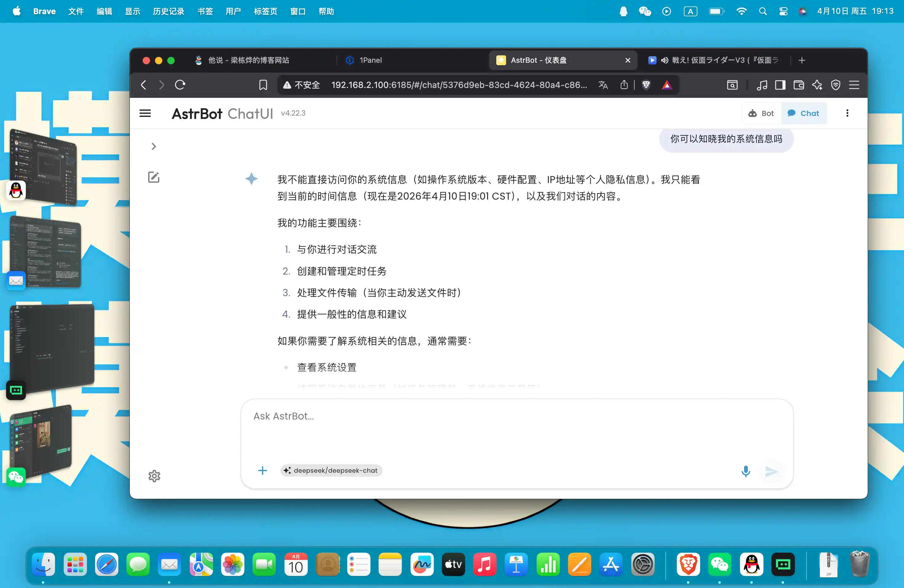This screenshot has width=904, height=588.
Task: Click the Brave Rewards triangle icon
Action: (667, 85)
